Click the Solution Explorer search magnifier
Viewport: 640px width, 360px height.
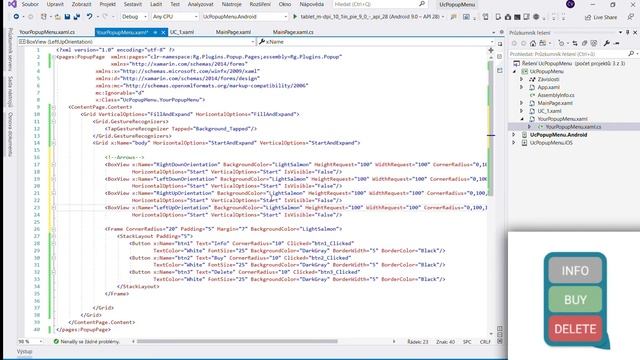pyautogui.click(x=631, y=53)
